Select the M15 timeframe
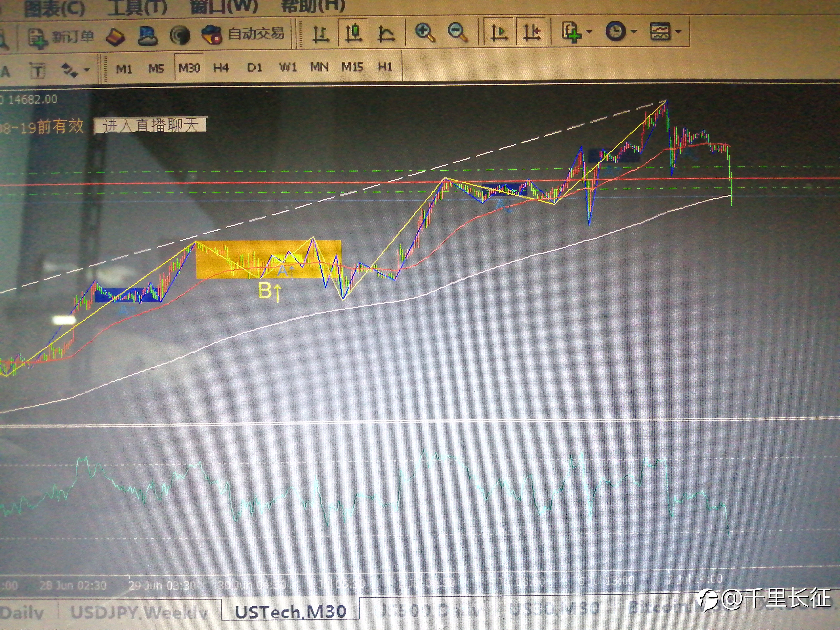Screen dimensions: 840x630 pyautogui.click(x=352, y=67)
